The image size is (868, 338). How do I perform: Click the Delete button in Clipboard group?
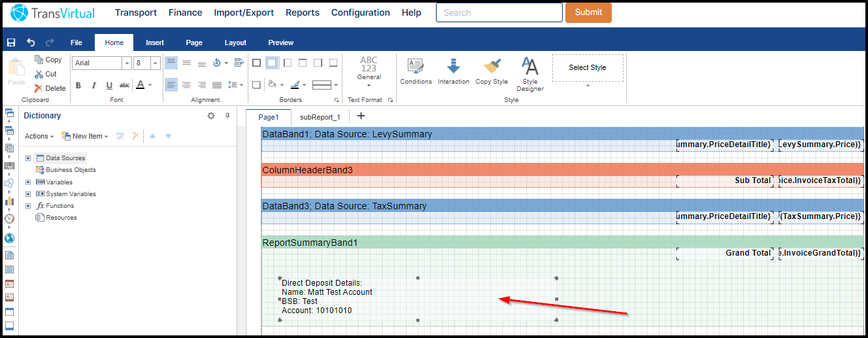pos(50,88)
